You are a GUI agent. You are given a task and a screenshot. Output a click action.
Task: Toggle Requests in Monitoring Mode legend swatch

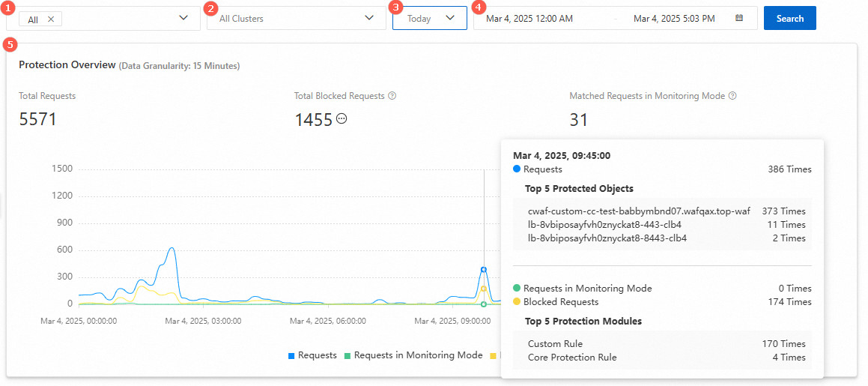tap(347, 355)
